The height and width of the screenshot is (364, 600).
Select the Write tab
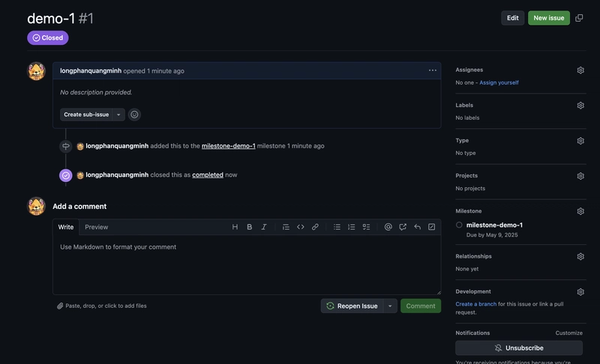66,227
